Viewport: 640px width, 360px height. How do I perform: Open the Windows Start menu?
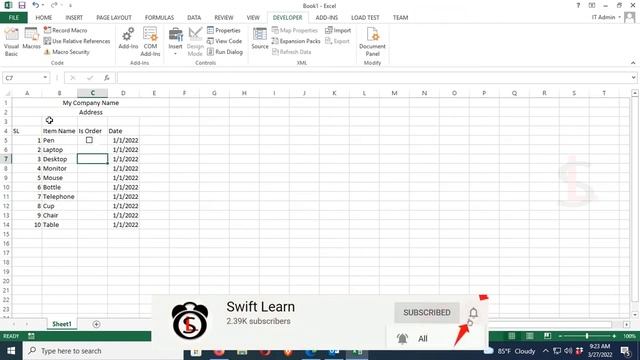[x=11, y=351]
